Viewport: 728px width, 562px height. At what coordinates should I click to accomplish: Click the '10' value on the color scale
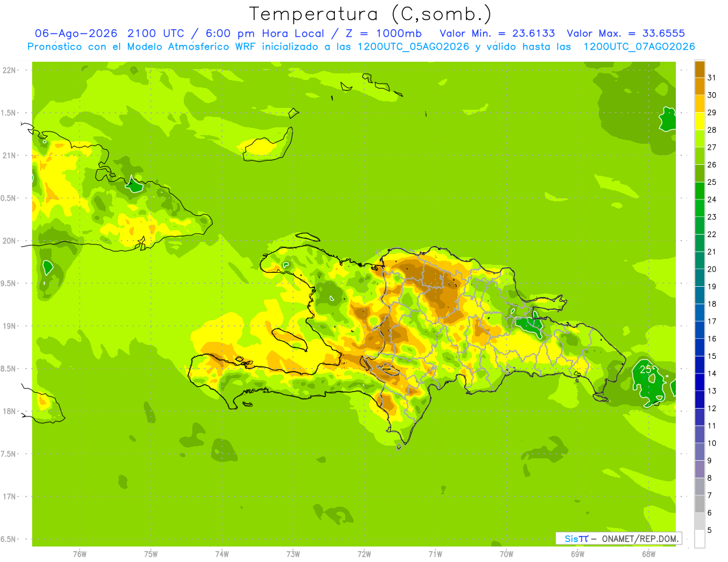tap(712, 443)
